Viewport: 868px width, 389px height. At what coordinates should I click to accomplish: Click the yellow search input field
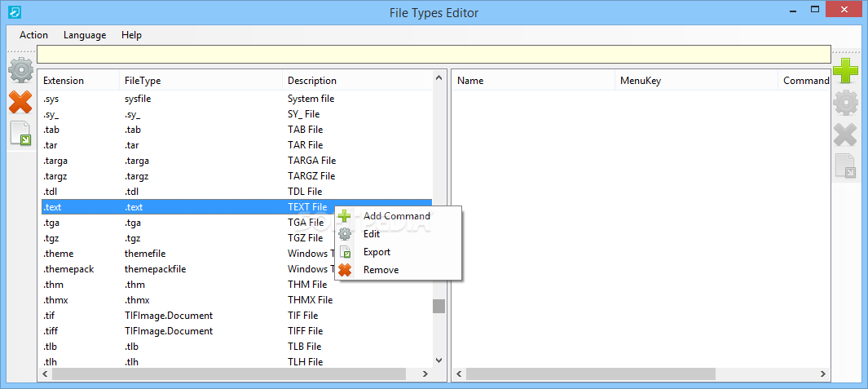click(x=434, y=55)
